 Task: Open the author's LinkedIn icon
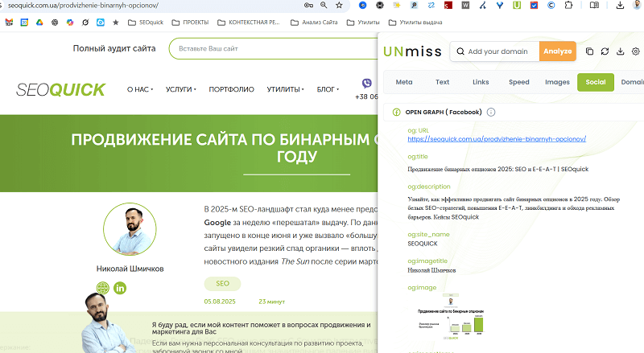120,288
